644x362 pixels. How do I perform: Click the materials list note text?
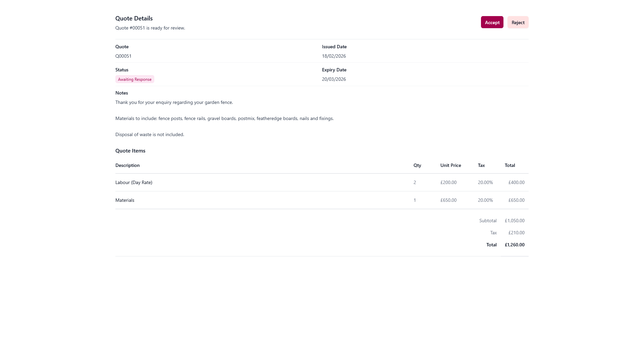(x=224, y=118)
